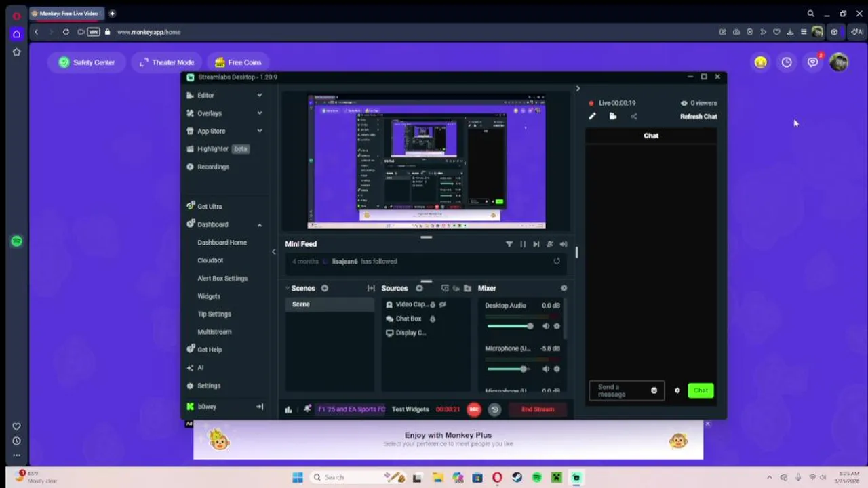Viewport: 868px width, 488px height.
Task: Expand the Scenes collection dropdown arrow
Action: (288, 289)
